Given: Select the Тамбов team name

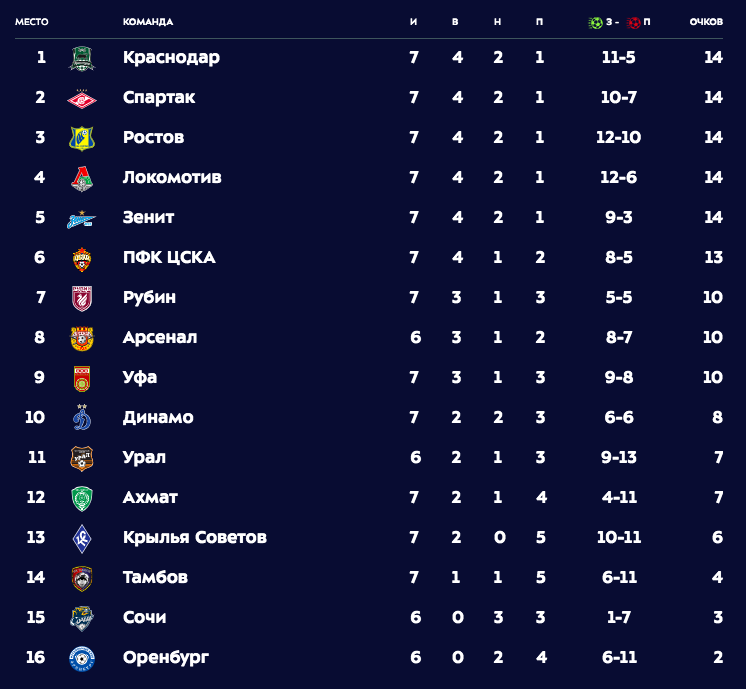Looking at the screenshot, I should click(155, 577).
